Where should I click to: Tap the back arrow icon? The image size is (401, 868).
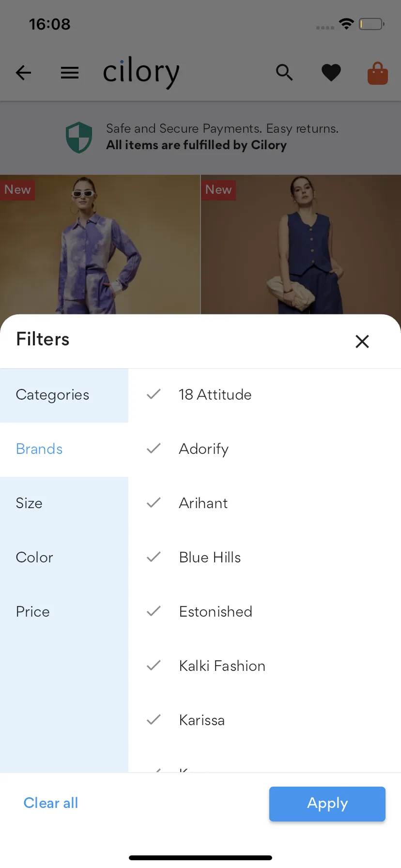click(23, 73)
